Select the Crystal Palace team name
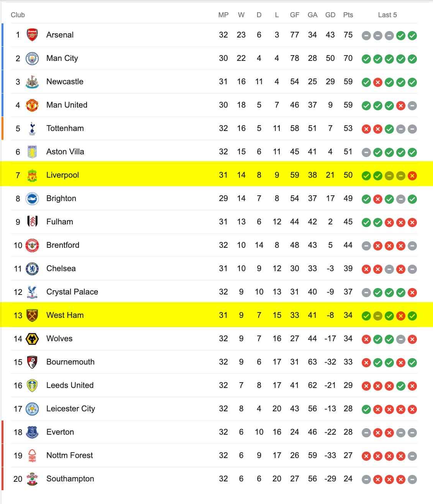 click(x=72, y=292)
